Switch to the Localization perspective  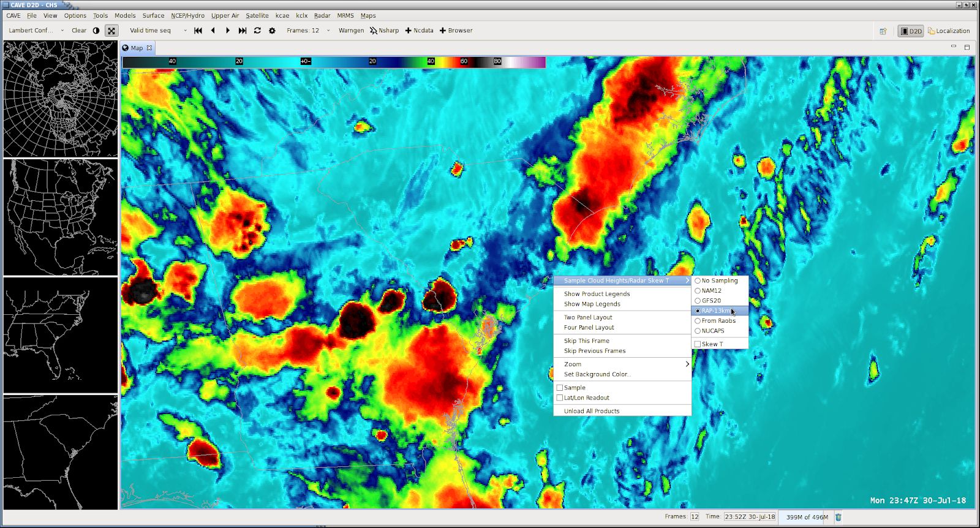pos(949,31)
